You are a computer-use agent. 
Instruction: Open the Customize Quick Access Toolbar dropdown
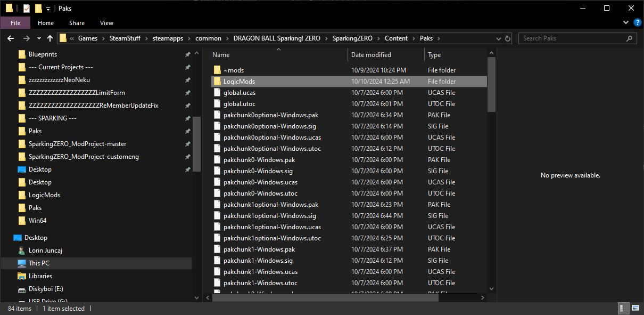(x=48, y=9)
